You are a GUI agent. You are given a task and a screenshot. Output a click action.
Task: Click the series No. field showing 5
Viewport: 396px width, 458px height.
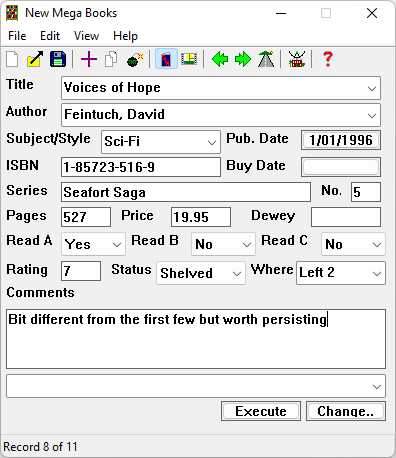coord(366,192)
